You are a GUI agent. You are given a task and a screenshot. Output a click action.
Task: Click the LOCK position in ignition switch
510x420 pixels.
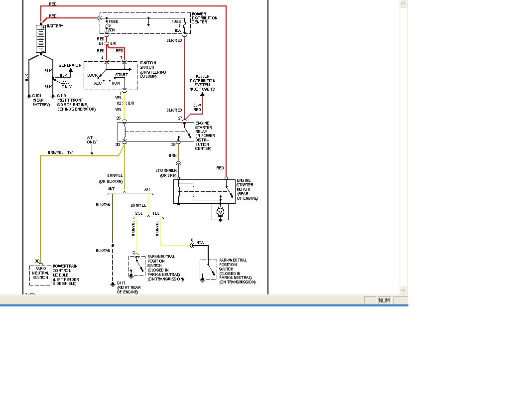tap(92, 75)
